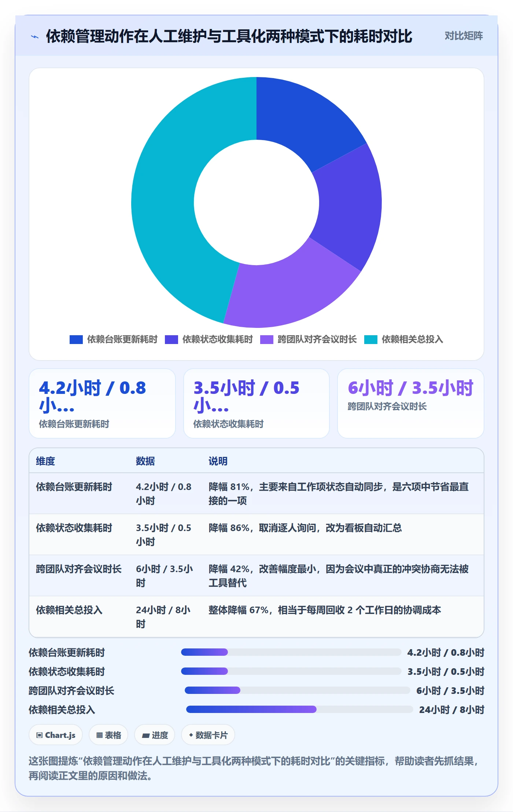Open the 4.2小时 / 0.8 data card

(x=102, y=403)
